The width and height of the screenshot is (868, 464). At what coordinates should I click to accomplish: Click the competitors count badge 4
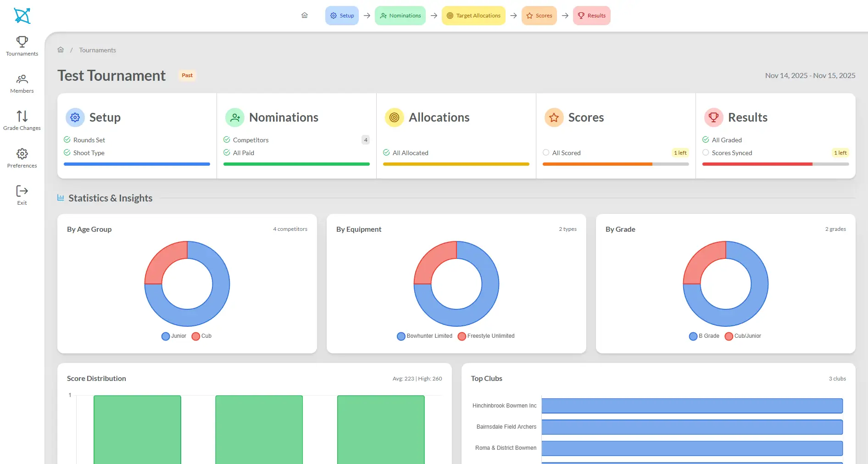pos(366,140)
